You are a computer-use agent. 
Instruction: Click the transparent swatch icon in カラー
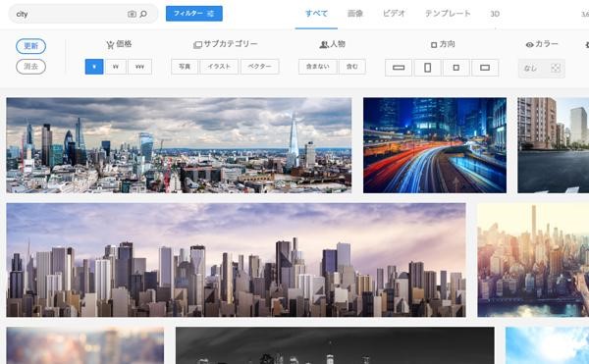pos(556,69)
